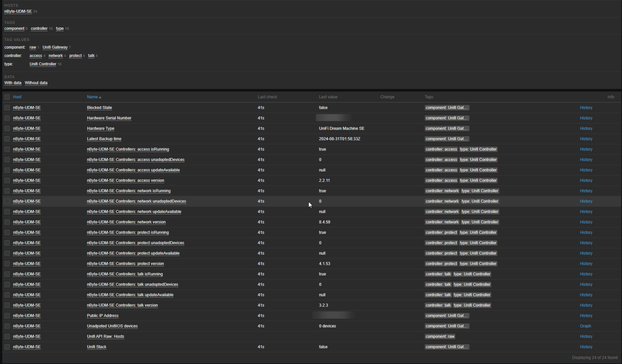622x364 pixels.
Task: Check the checkbox for the Public IP Address row
Action: pyautogui.click(x=7, y=315)
